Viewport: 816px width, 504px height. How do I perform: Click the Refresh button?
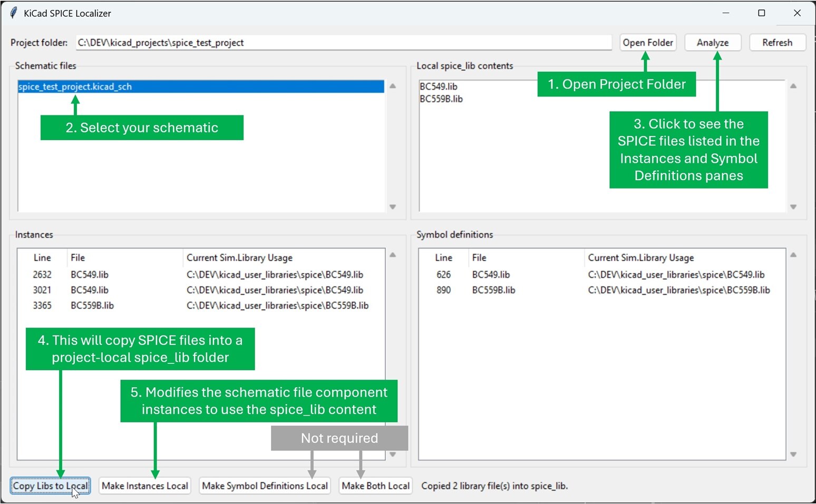click(x=777, y=43)
